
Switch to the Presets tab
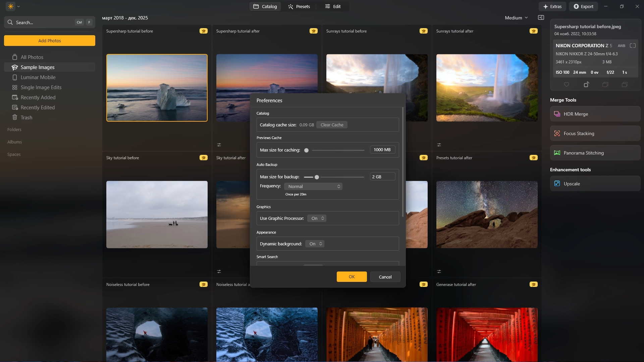tap(299, 6)
